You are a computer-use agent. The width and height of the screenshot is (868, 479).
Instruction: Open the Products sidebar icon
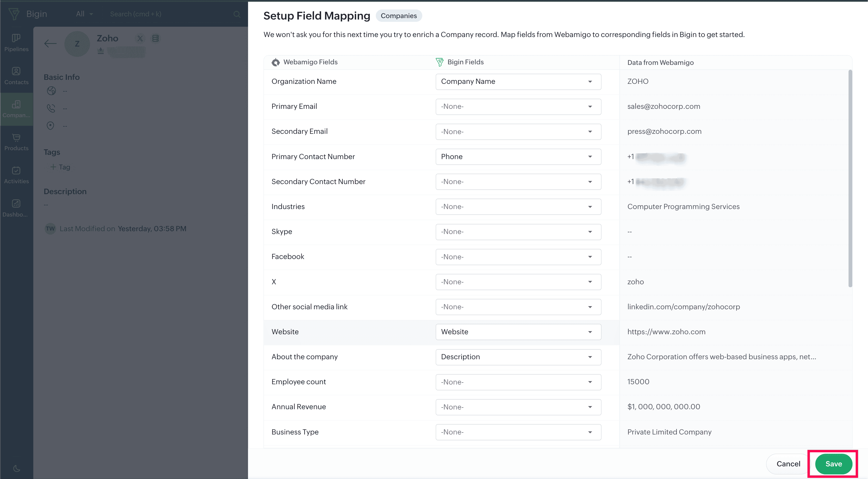click(16, 142)
